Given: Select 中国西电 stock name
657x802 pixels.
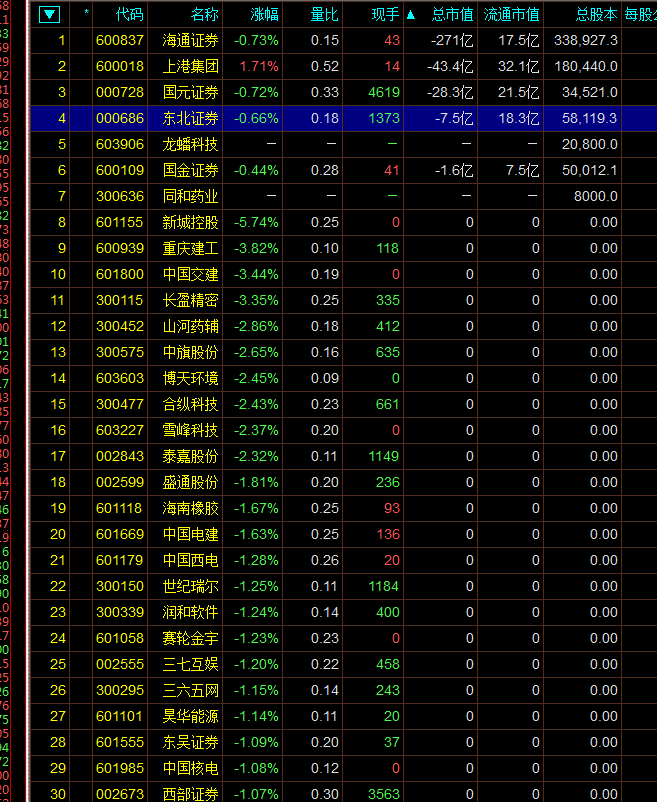Looking at the screenshot, I should [190, 561].
